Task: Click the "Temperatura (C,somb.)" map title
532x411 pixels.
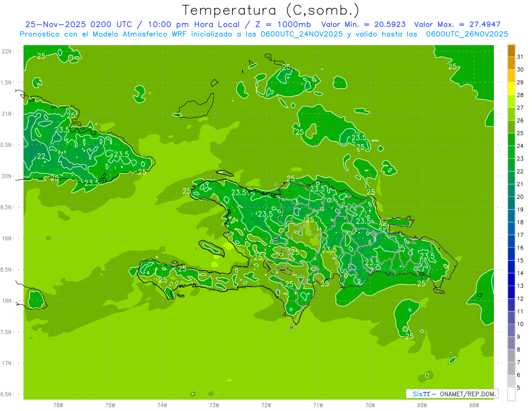Action: point(271,10)
